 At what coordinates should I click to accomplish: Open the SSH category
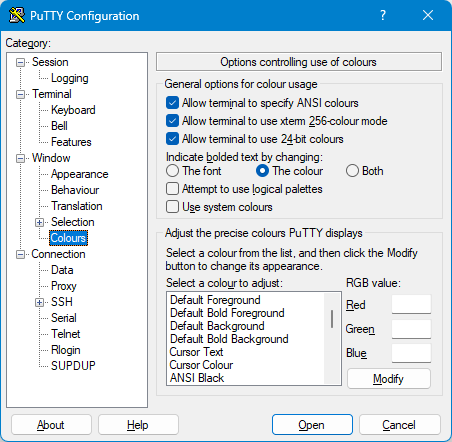pyautogui.click(x=62, y=302)
